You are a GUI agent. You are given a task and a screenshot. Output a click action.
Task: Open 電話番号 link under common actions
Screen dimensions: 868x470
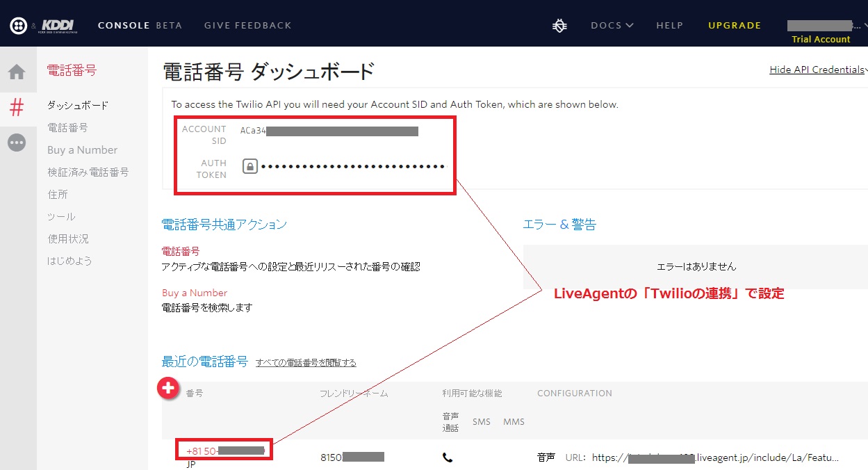[181, 251]
